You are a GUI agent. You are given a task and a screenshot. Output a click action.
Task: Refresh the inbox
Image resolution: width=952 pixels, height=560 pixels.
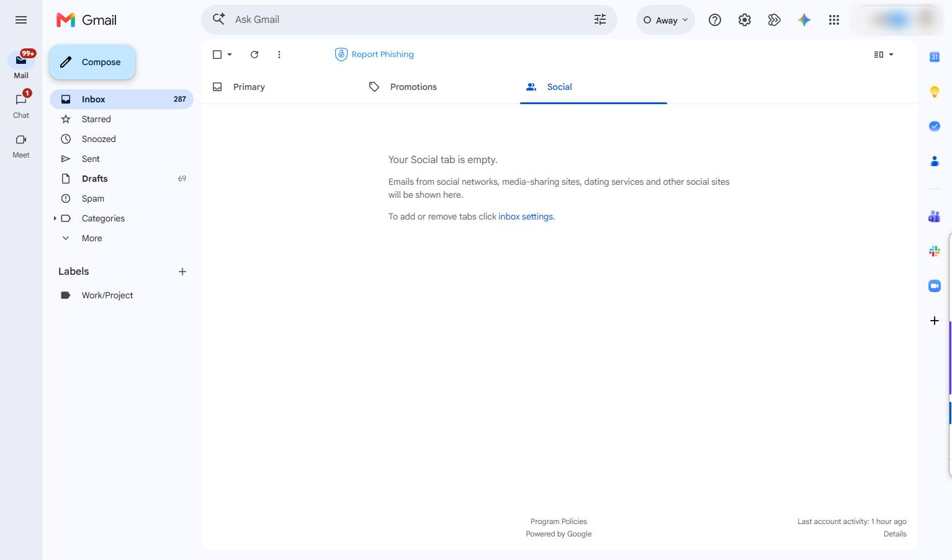pyautogui.click(x=254, y=55)
